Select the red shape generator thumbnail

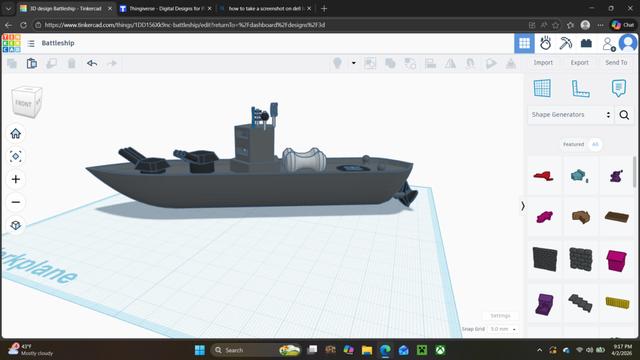tap(544, 176)
